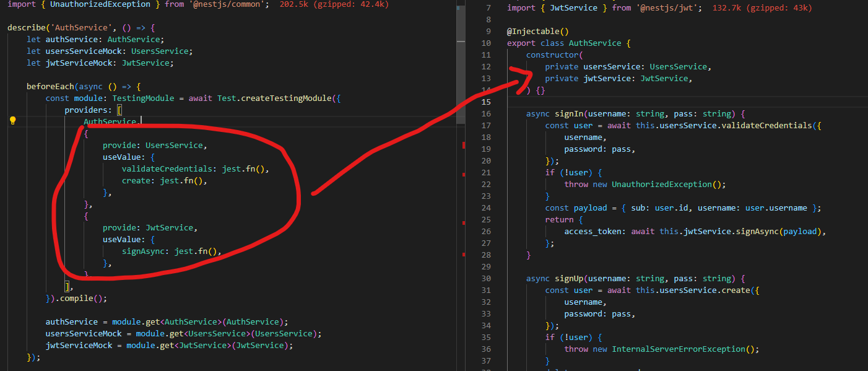Screen dimensions: 868x371
Task: Select line number 16 in right editor gutter
Action: tap(486, 114)
